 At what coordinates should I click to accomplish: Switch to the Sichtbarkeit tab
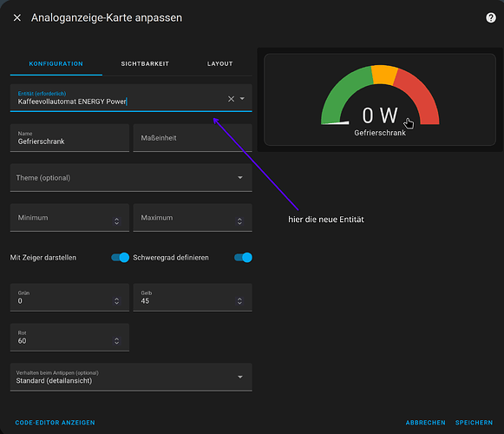click(x=145, y=63)
